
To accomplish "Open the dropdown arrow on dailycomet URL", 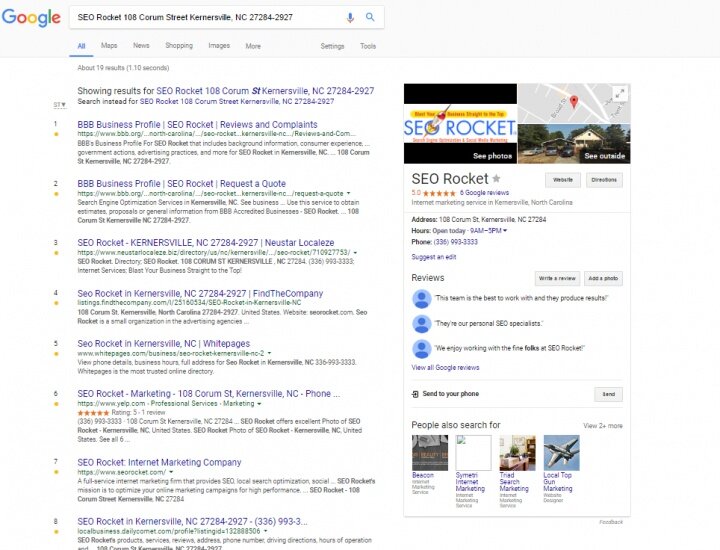I will (265, 531).
